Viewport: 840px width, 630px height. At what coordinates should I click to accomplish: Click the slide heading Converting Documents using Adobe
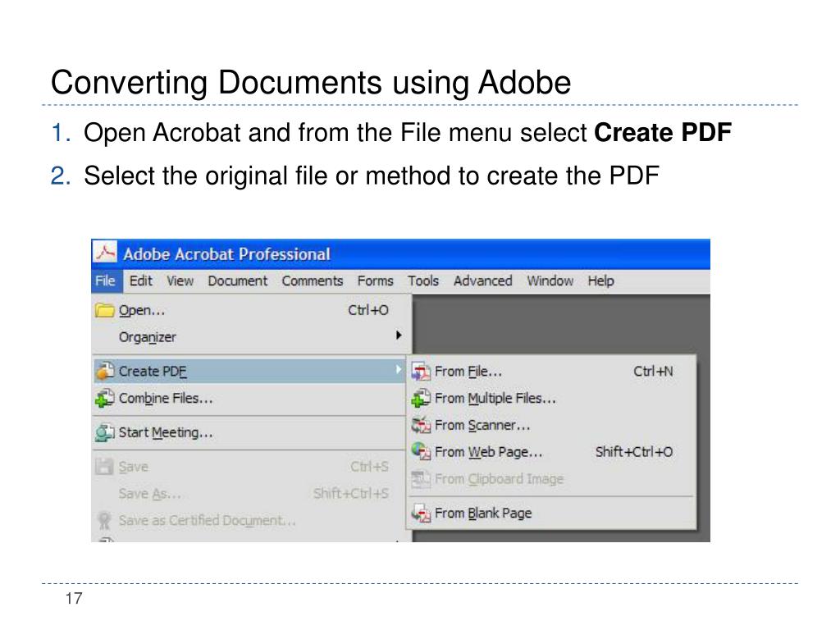pyautogui.click(x=311, y=83)
